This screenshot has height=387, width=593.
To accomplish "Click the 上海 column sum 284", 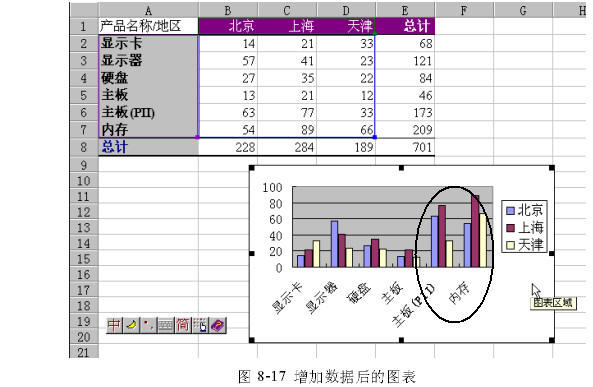I will click(287, 147).
